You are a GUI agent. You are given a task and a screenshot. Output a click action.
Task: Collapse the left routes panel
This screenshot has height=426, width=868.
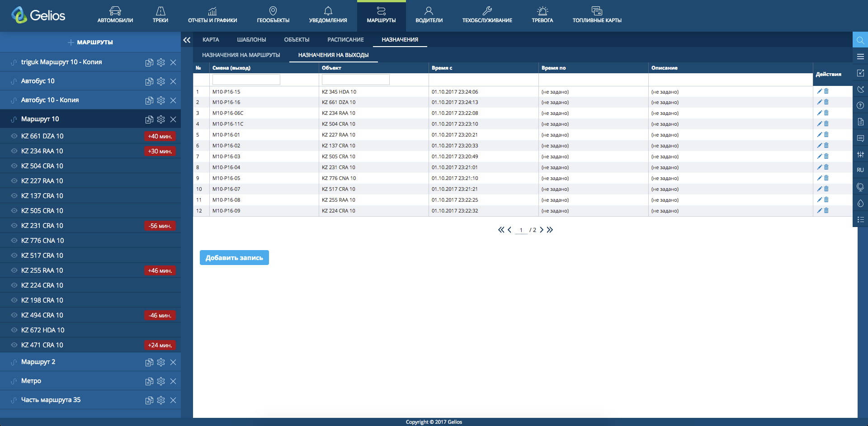(187, 40)
